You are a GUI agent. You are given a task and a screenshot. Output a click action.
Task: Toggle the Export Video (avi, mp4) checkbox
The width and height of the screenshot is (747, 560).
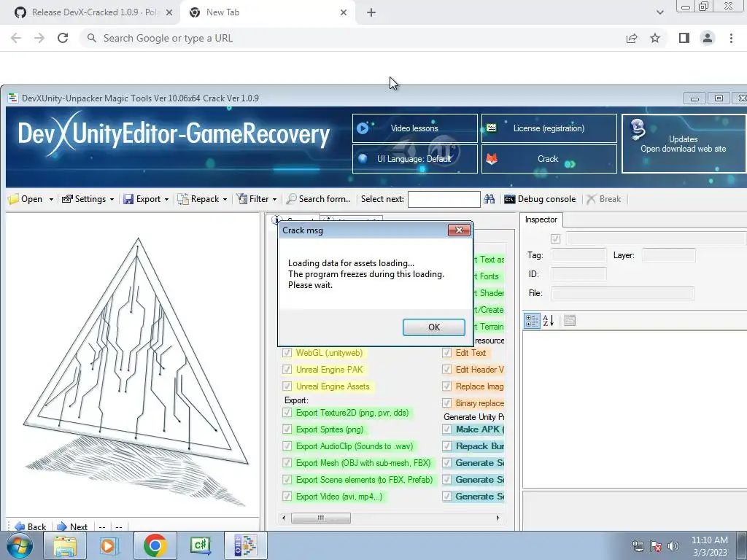[x=287, y=496]
